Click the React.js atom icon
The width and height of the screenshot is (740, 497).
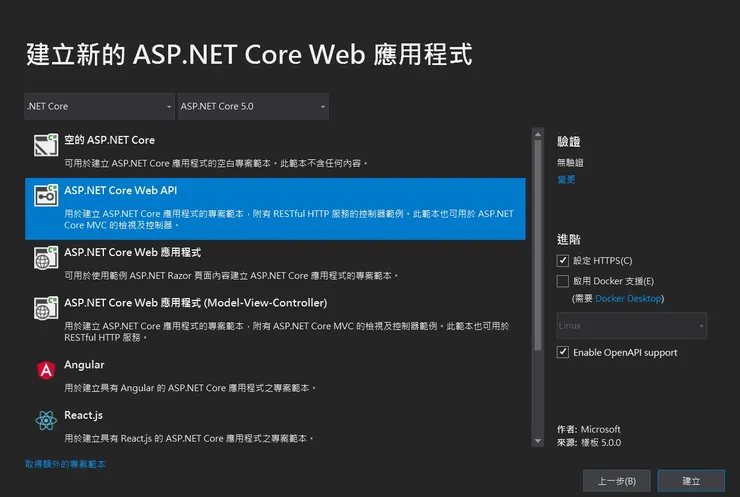coord(45,421)
